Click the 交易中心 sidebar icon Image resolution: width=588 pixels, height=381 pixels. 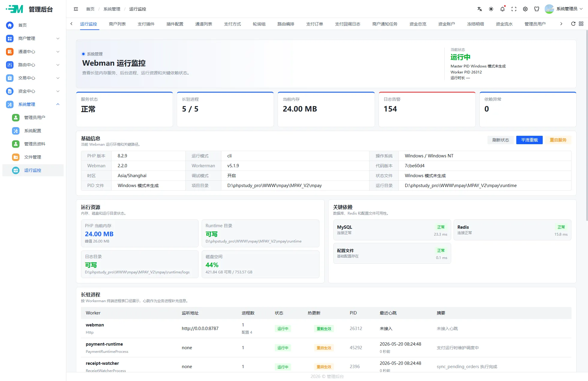click(10, 78)
